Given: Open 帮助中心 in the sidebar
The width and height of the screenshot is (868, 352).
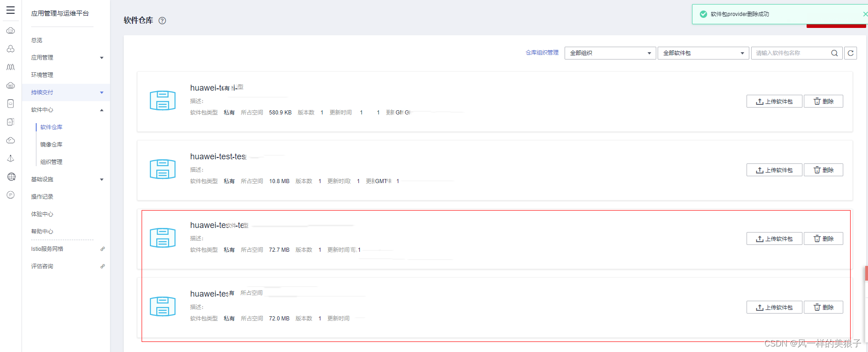Looking at the screenshot, I should click(x=42, y=232).
